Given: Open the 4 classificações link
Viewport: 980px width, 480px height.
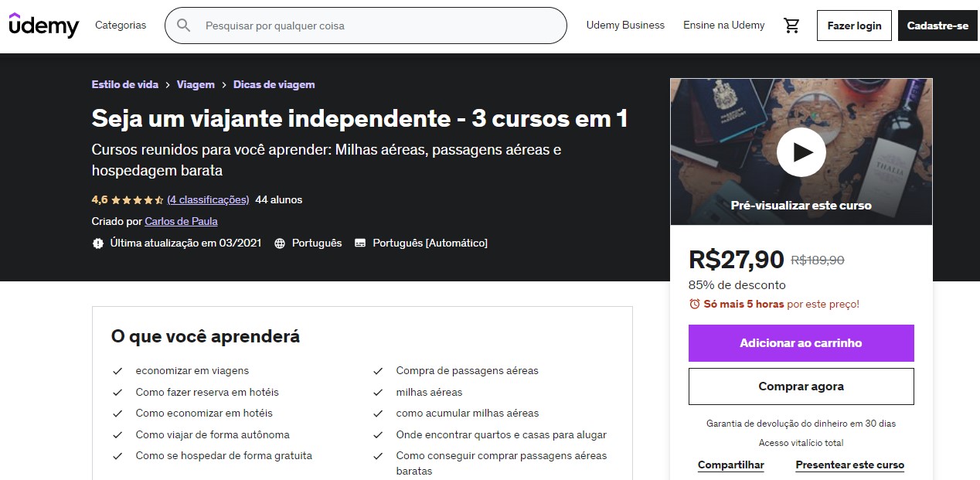Looking at the screenshot, I should pyautogui.click(x=208, y=200).
